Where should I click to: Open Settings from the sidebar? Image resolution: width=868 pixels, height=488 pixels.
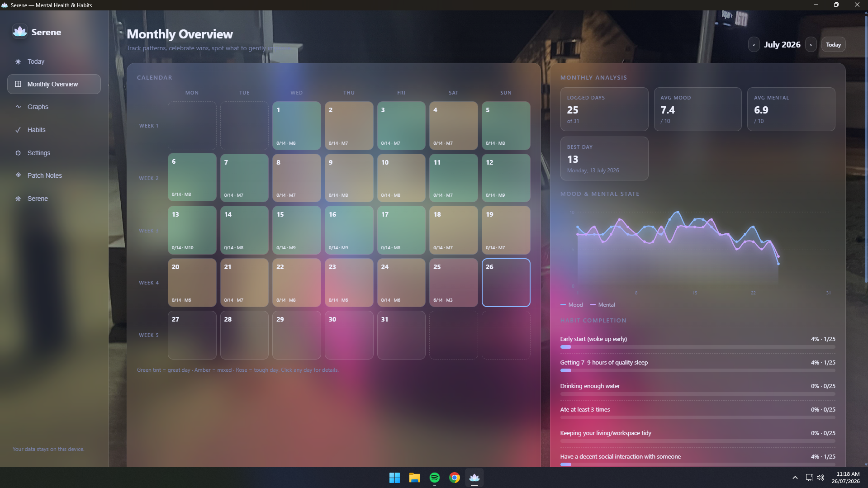click(x=54, y=153)
